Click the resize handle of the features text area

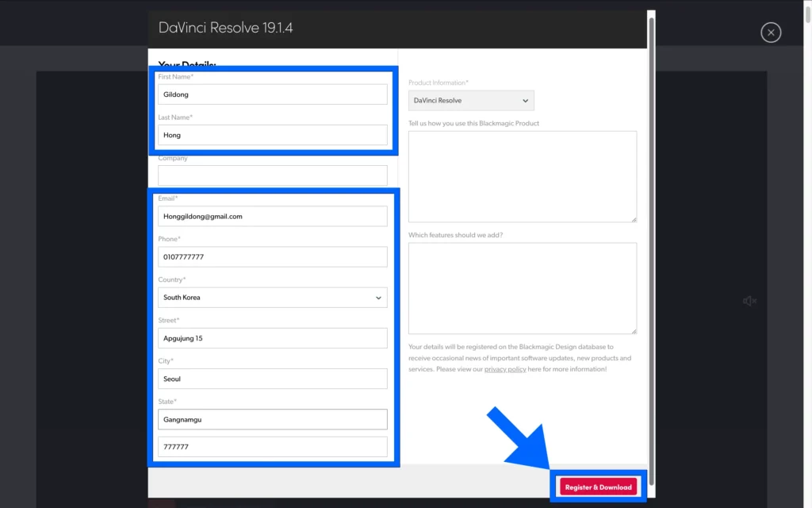click(x=634, y=331)
